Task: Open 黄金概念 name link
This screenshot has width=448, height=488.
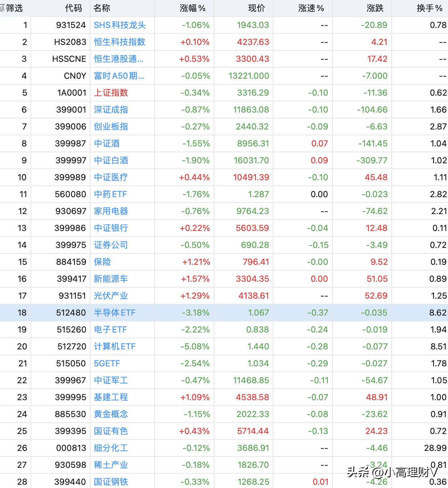Action: click(x=111, y=414)
